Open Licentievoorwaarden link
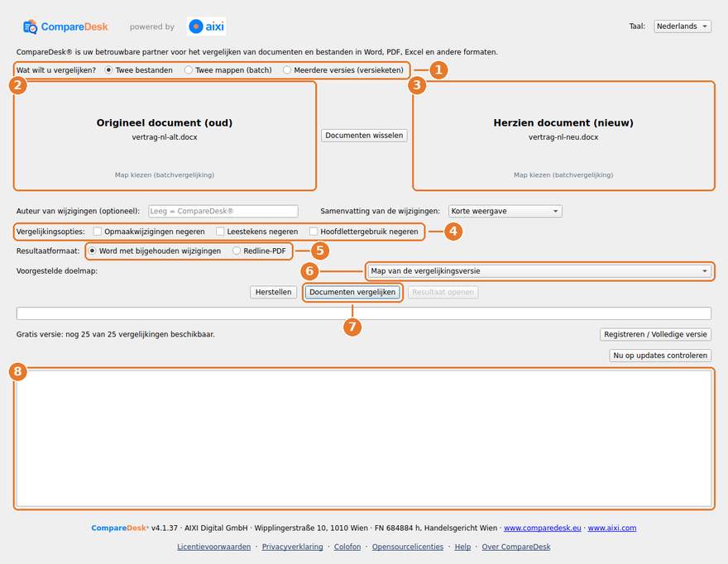This screenshot has width=728, height=564. (213, 547)
